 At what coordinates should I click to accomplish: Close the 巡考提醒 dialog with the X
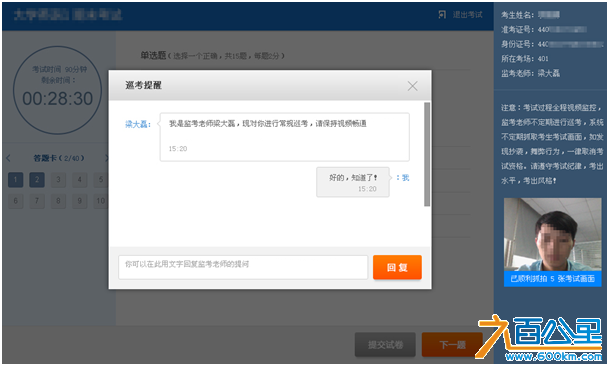(412, 86)
